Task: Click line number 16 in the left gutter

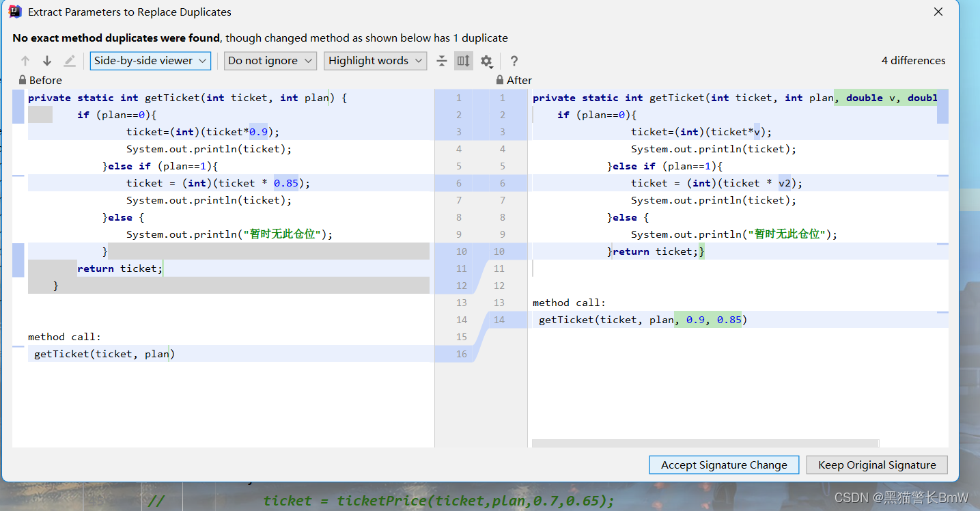Action: click(462, 354)
